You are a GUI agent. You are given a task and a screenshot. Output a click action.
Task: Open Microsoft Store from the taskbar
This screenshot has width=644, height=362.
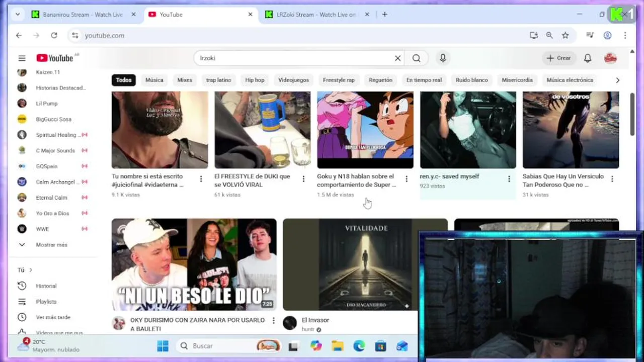pos(380,346)
